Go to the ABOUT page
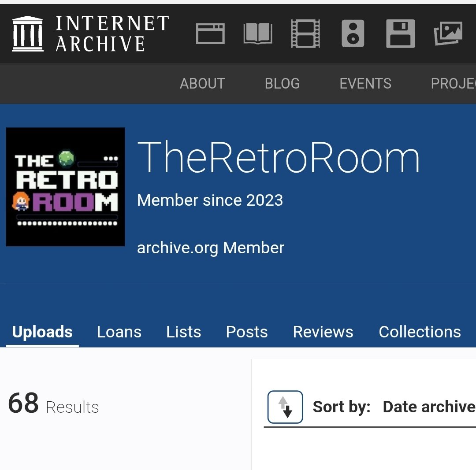Screen dimensions: 476x470 (x=202, y=83)
